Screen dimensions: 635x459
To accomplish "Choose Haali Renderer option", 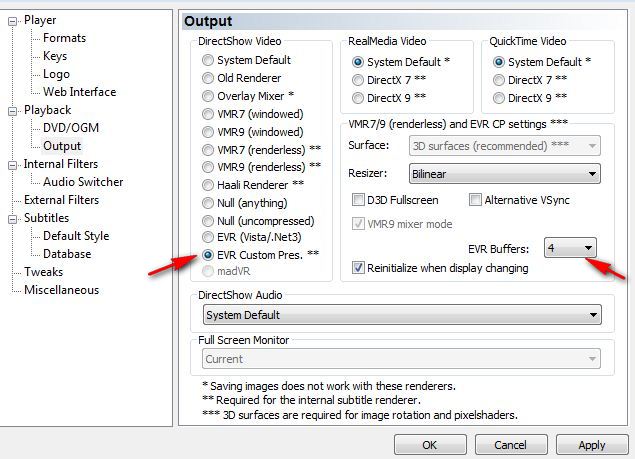I will pyautogui.click(x=208, y=185).
